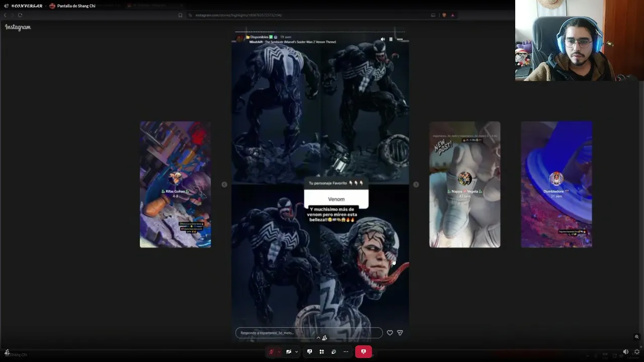
Task: Open the Conversar voice channel title
Action: pyautogui.click(x=27, y=6)
